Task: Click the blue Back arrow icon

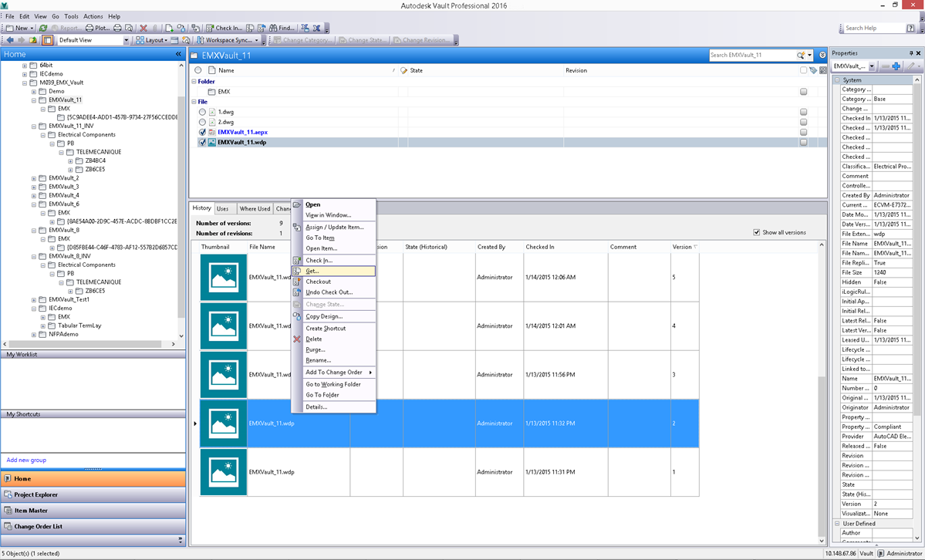Action: (x=10, y=40)
